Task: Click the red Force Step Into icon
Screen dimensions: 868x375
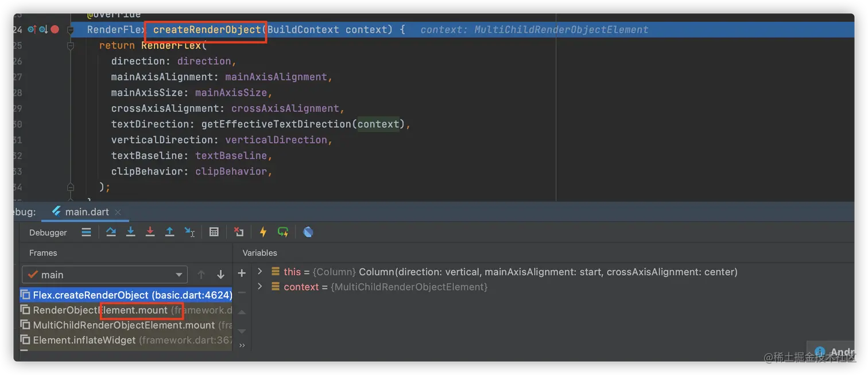Action: [x=150, y=232]
